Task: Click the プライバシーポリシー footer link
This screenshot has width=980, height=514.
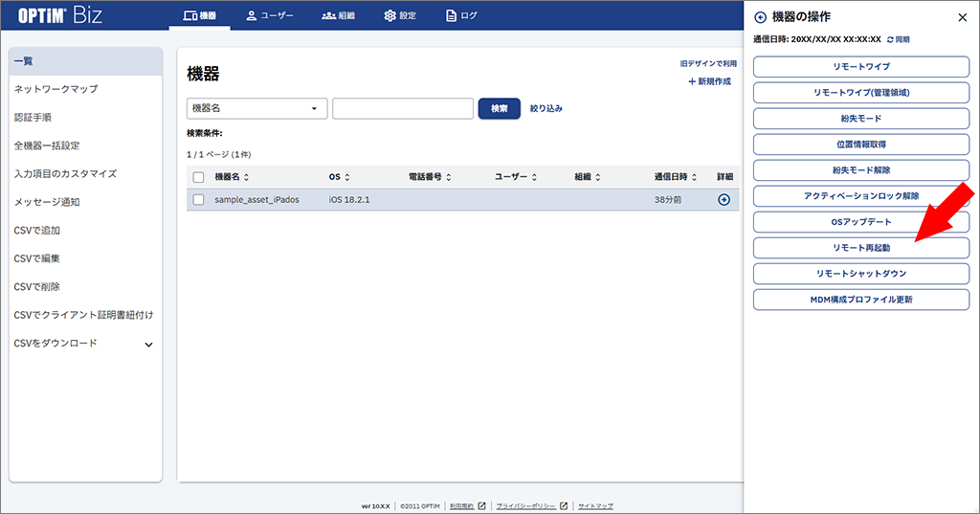Action: (525, 506)
